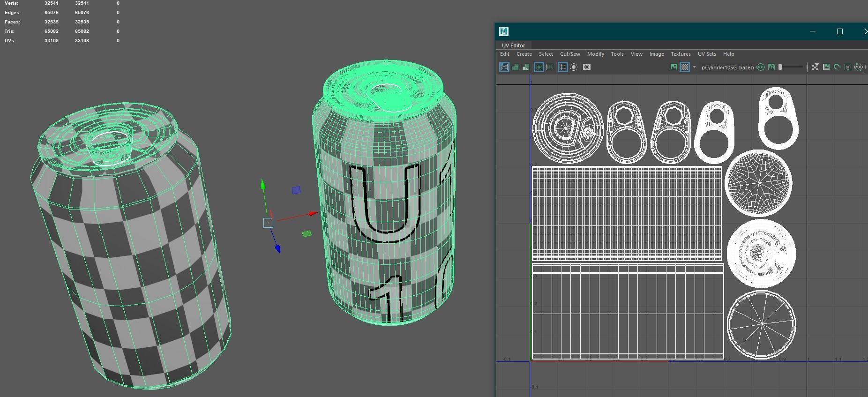Toggle internal borders display icon

pos(550,67)
